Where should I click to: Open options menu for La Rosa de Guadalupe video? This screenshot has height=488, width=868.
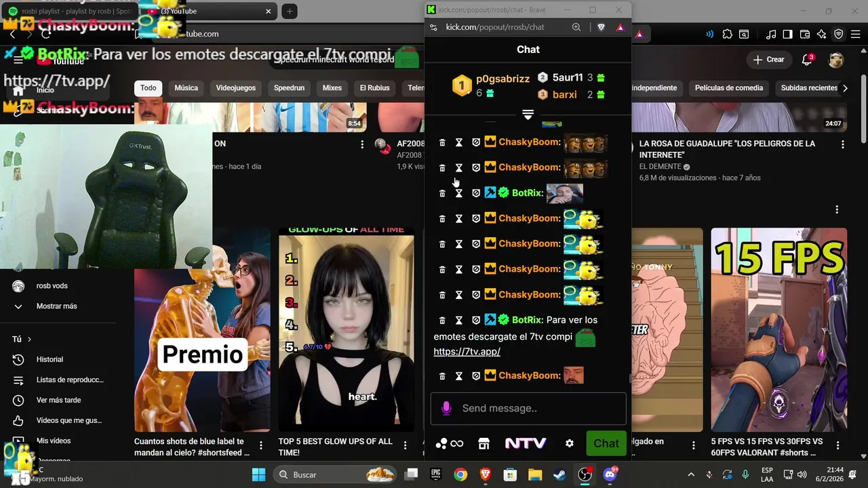click(x=843, y=144)
